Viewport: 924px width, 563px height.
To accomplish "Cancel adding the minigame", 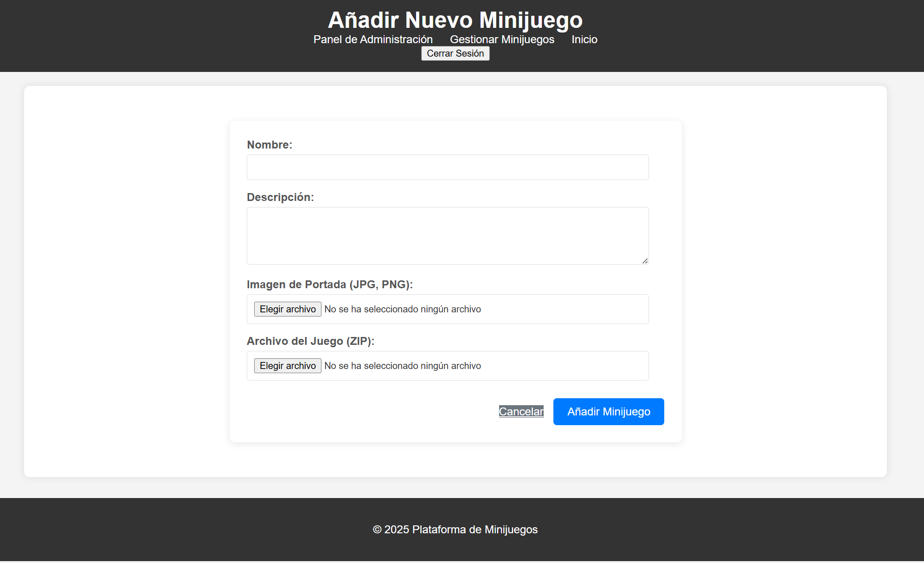I will [x=521, y=412].
